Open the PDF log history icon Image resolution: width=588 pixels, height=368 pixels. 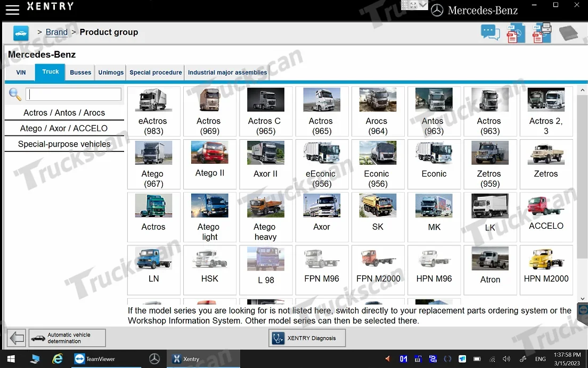(516, 33)
